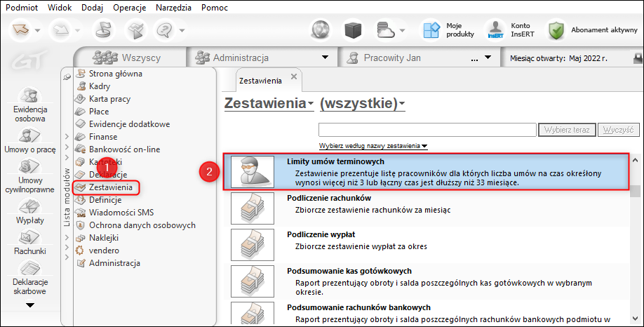Open Umowy cywilnoprawne sidebar icon
The height and width of the screenshot is (327, 644).
(x=30, y=166)
